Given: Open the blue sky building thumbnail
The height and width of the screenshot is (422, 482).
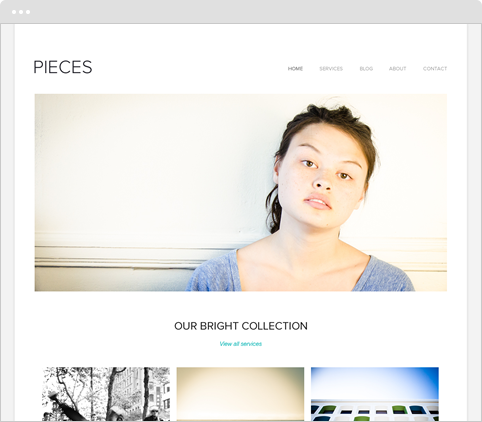Looking at the screenshot, I should (x=375, y=394).
